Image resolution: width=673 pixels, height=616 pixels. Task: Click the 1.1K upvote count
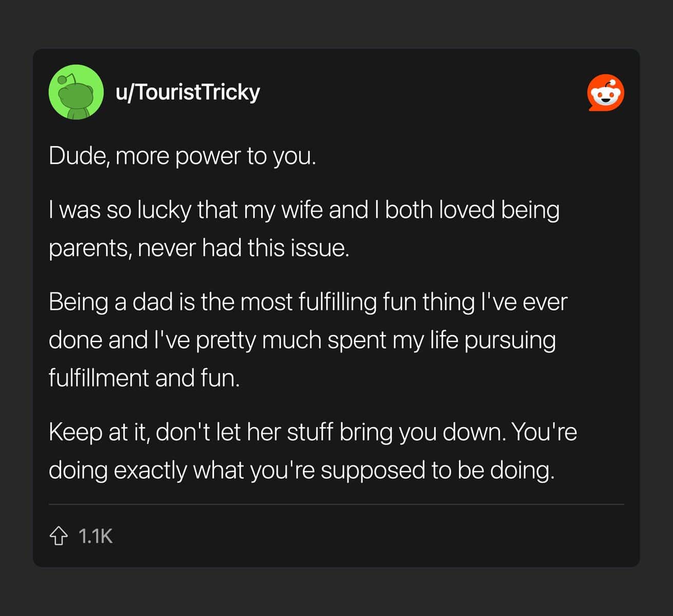tap(95, 536)
